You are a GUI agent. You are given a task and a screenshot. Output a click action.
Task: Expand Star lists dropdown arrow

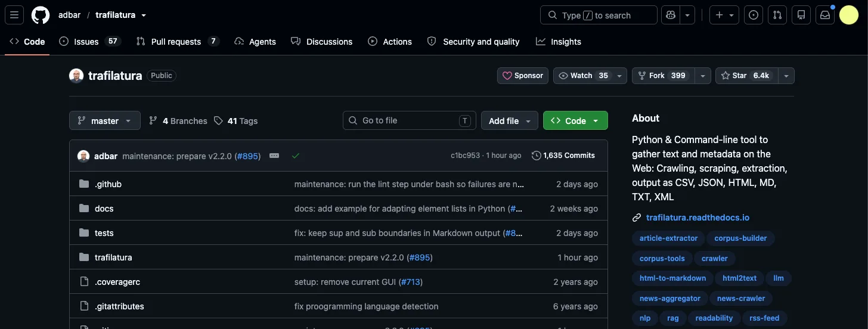(787, 76)
